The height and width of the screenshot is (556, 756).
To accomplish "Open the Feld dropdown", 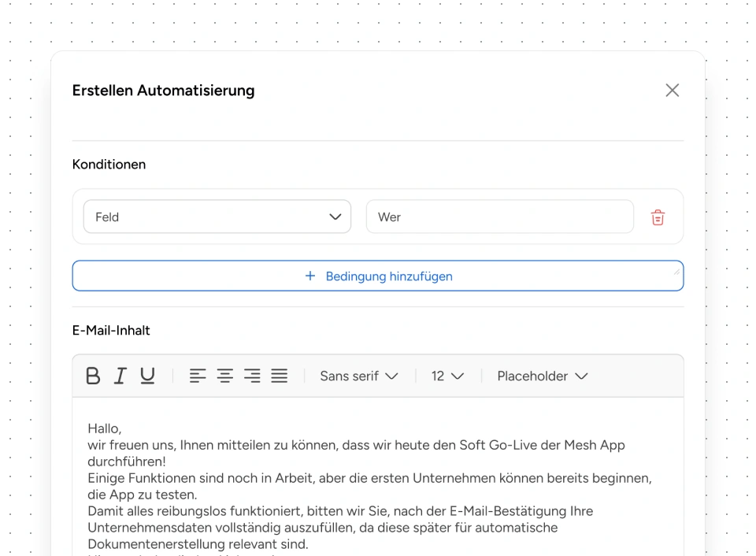I will point(217,217).
